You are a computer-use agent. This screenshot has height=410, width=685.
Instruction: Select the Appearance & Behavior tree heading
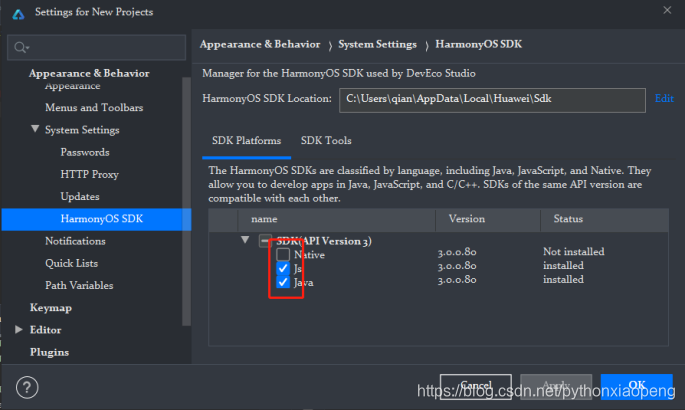89,73
